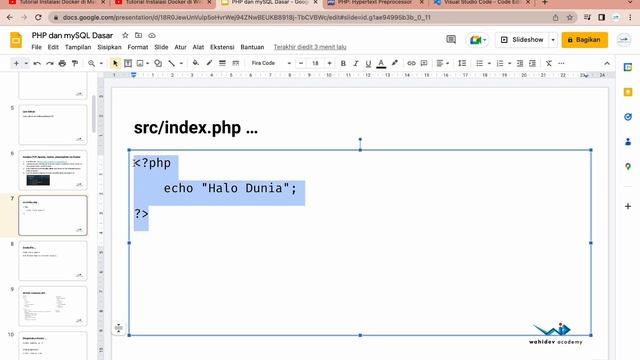This screenshot has width=640, height=360.
Task: Click the Shape tool icon
Action: pos(158,63)
